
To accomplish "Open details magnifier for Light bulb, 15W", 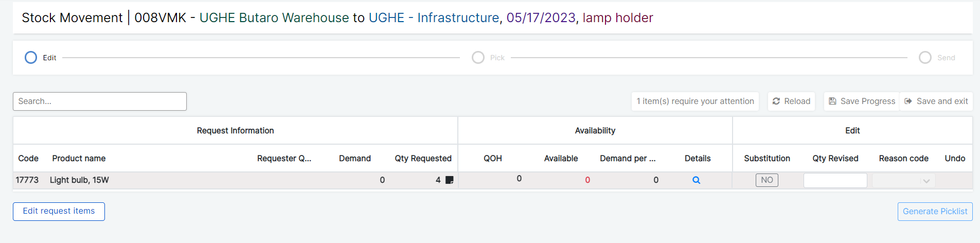I will [x=696, y=180].
